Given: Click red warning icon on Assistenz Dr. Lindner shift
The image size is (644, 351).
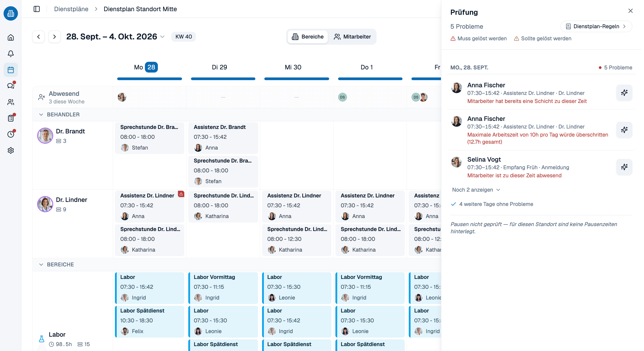Looking at the screenshot, I should (x=181, y=194).
